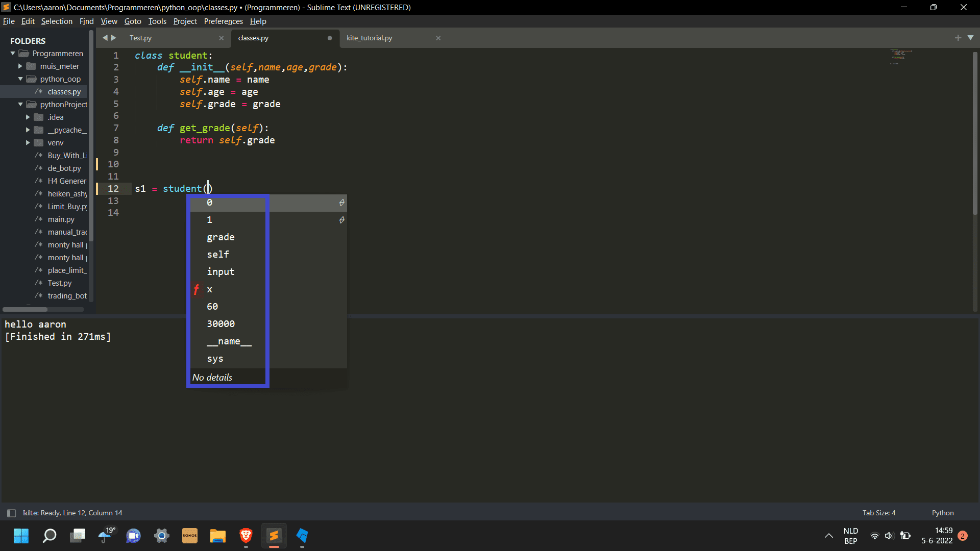
Task: Open the Find menu
Action: click(86, 21)
